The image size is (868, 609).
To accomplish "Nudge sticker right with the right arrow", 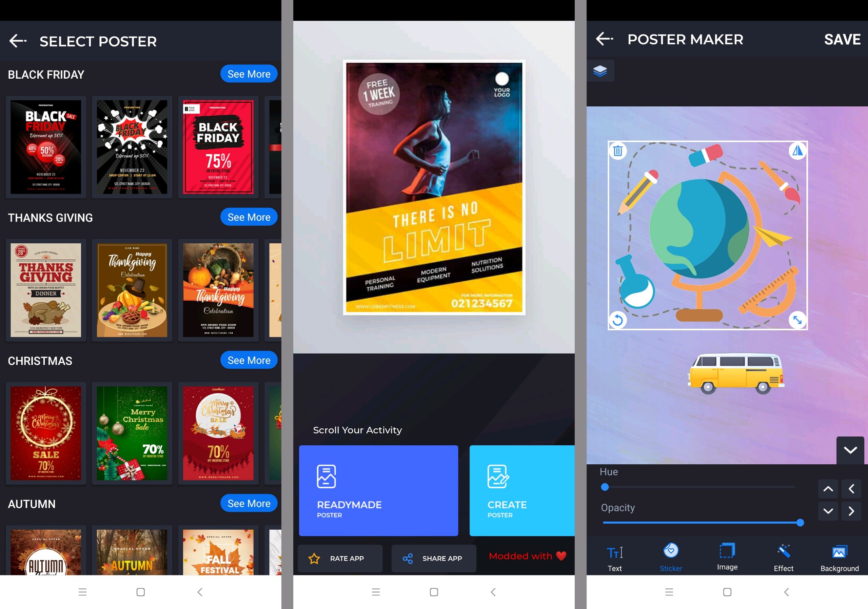I will (x=851, y=511).
